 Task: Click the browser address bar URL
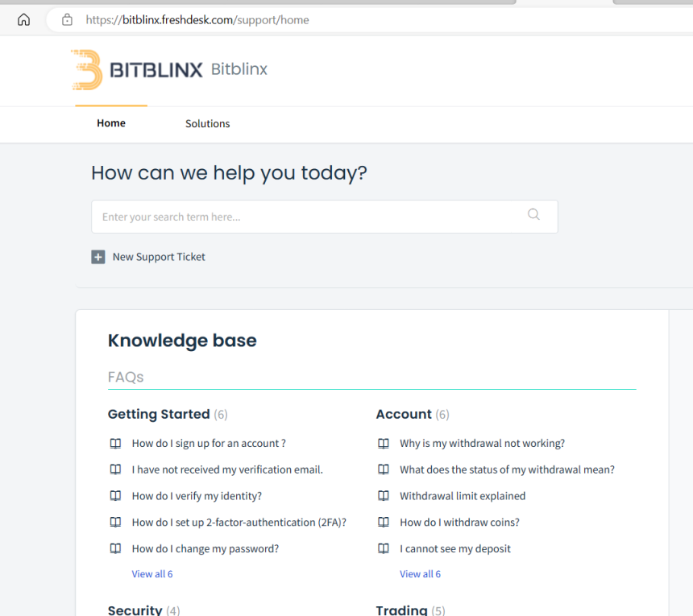197,20
